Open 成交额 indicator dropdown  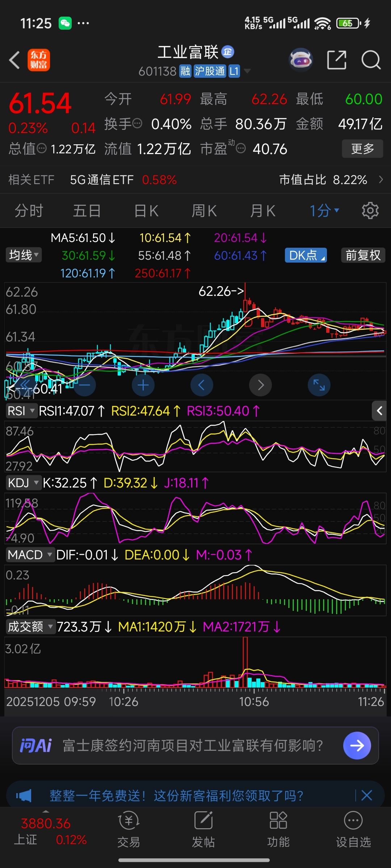30,627
